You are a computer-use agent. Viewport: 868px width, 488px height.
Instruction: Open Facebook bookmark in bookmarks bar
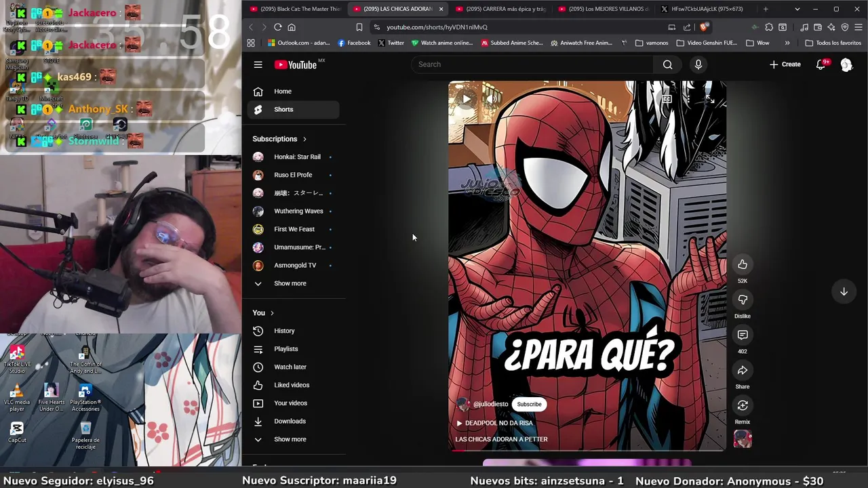click(354, 43)
